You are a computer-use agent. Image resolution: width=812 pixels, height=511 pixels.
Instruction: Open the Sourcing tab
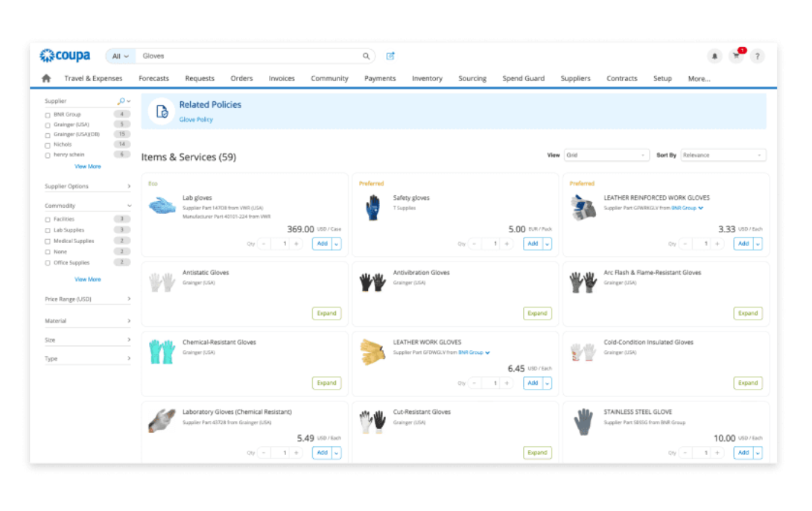(x=472, y=78)
